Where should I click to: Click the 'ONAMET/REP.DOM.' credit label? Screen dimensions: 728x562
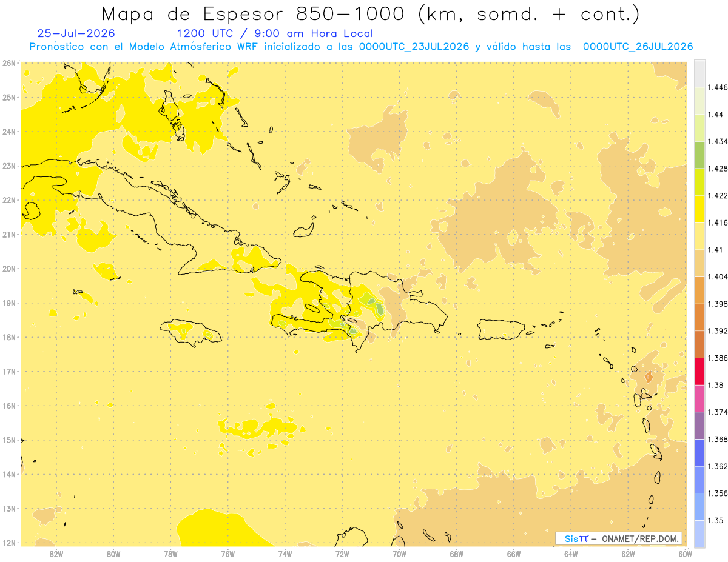coord(640,538)
